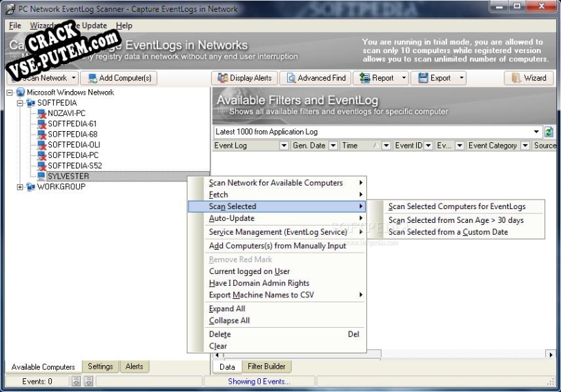Open the Event Log column filter dropdown

[284, 146]
